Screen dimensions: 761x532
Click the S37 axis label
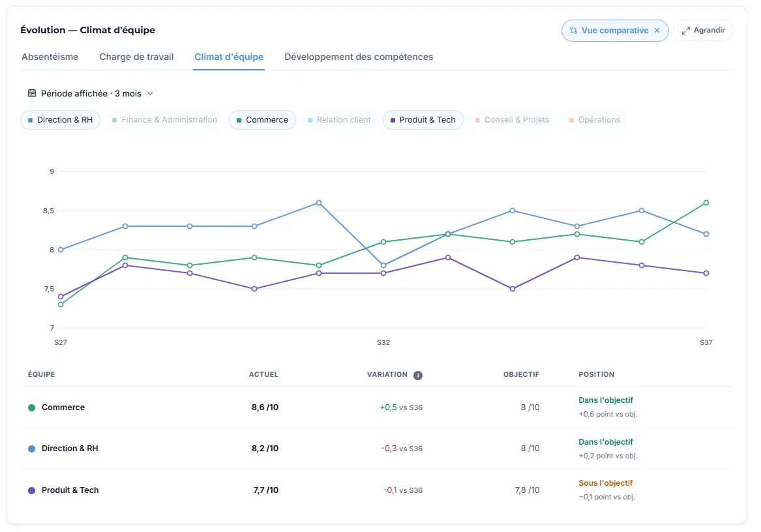click(x=706, y=343)
